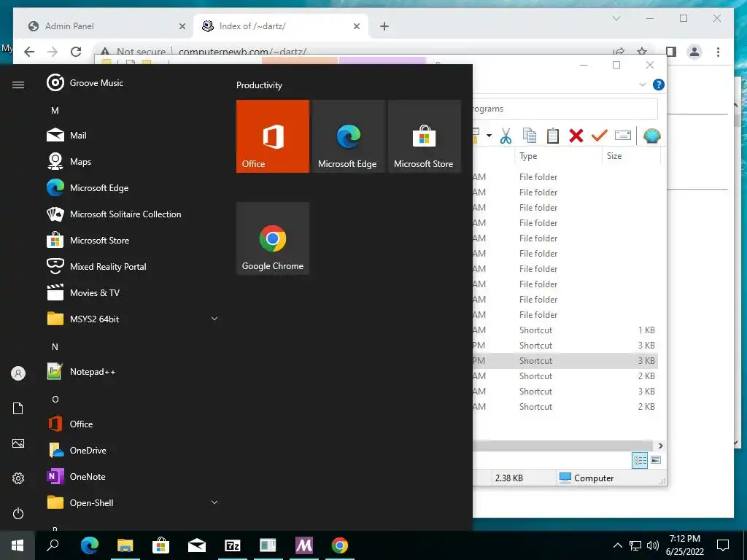Viewport: 747px width, 560px height.
Task: Close the Admin Panel tab
Action: tap(182, 27)
